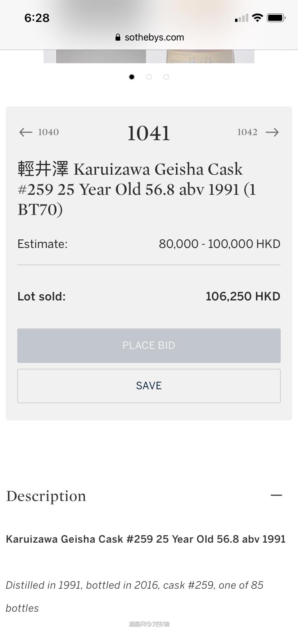Tap the padlock icon beside sothebys.com

pyautogui.click(x=118, y=37)
